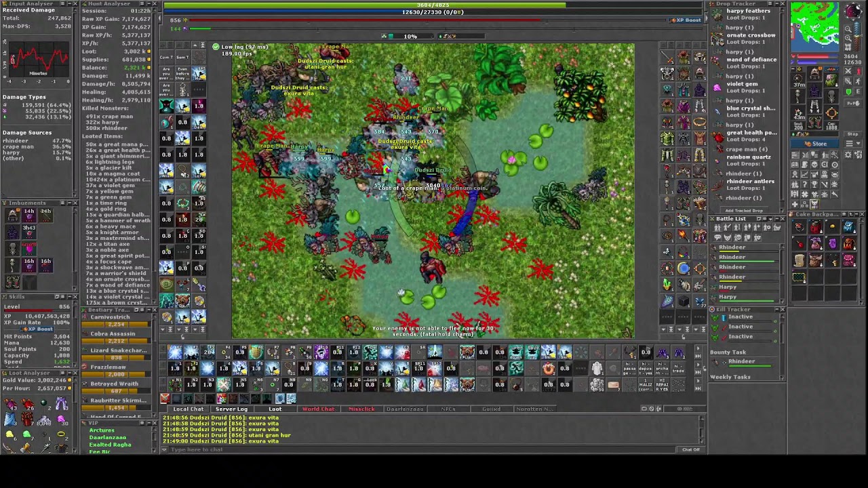Viewport: 868px width, 488px height.
Task: Click the Stop button
Action: tap(853, 134)
